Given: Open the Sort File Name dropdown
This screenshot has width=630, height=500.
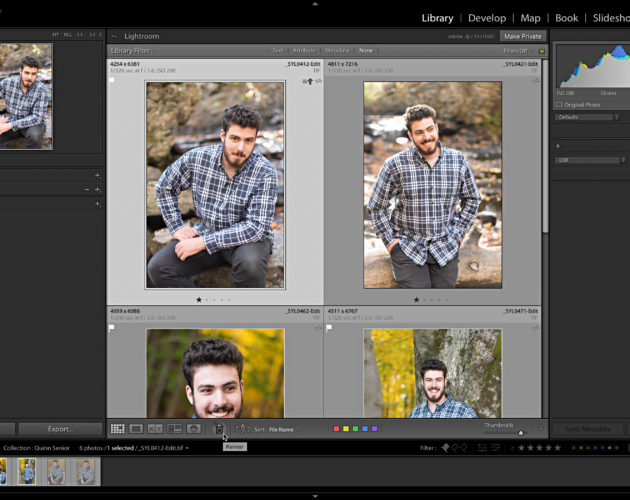Looking at the screenshot, I should tap(281, 429).
